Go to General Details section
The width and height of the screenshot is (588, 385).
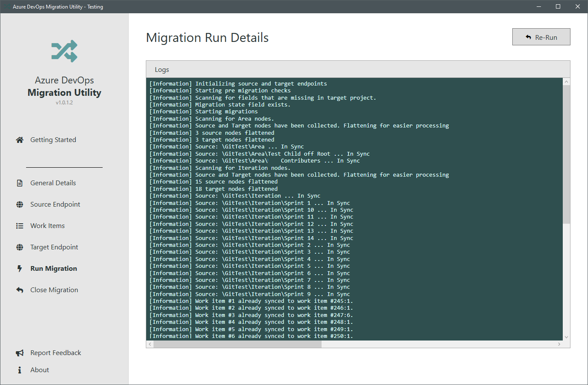pos(53,183)
